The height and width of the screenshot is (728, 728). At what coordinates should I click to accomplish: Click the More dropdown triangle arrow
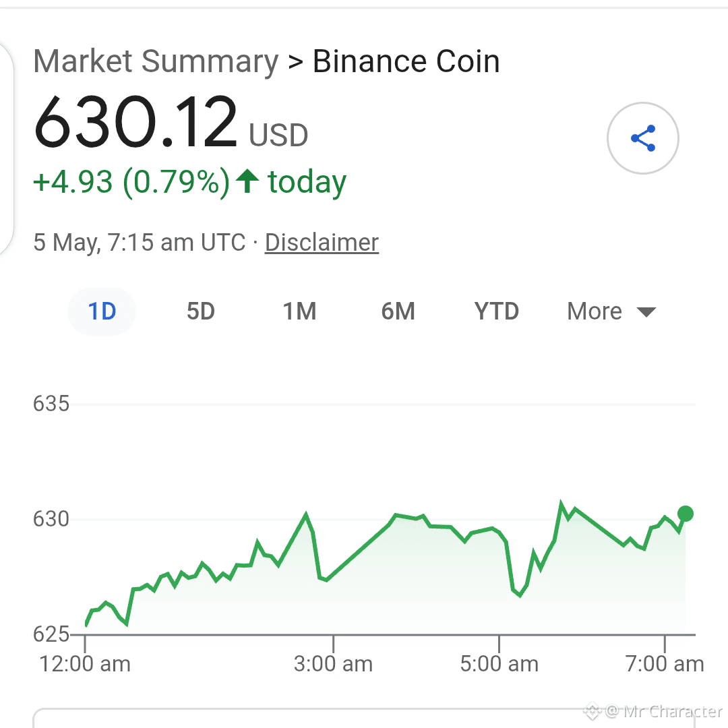(646, 311)
